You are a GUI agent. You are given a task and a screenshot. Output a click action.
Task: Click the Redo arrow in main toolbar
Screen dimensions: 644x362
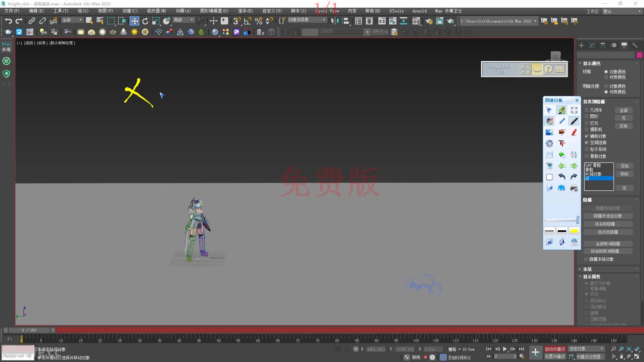coord(19,21)
